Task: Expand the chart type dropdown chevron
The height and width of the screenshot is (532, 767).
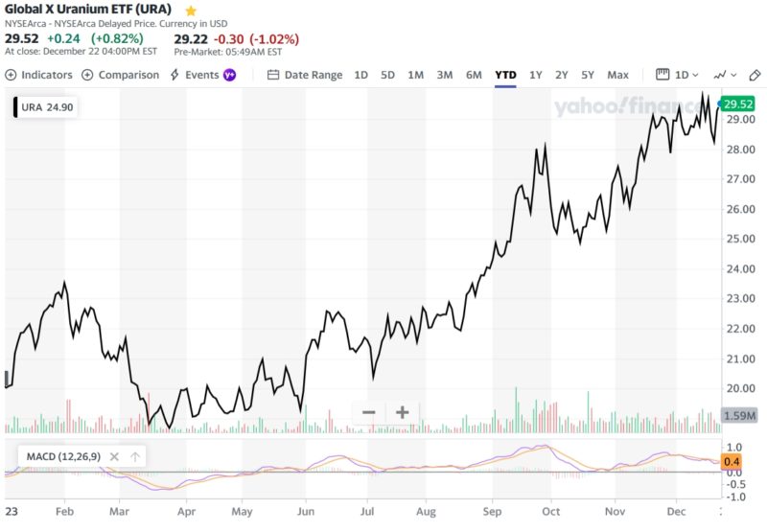Action: [x=733, y=75]
